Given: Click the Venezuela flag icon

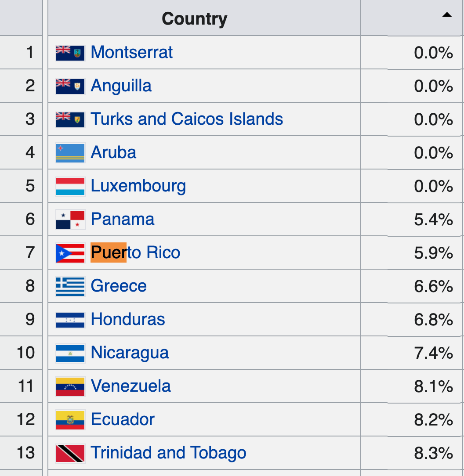Looking at the screenshot, I should pos(70,386).
